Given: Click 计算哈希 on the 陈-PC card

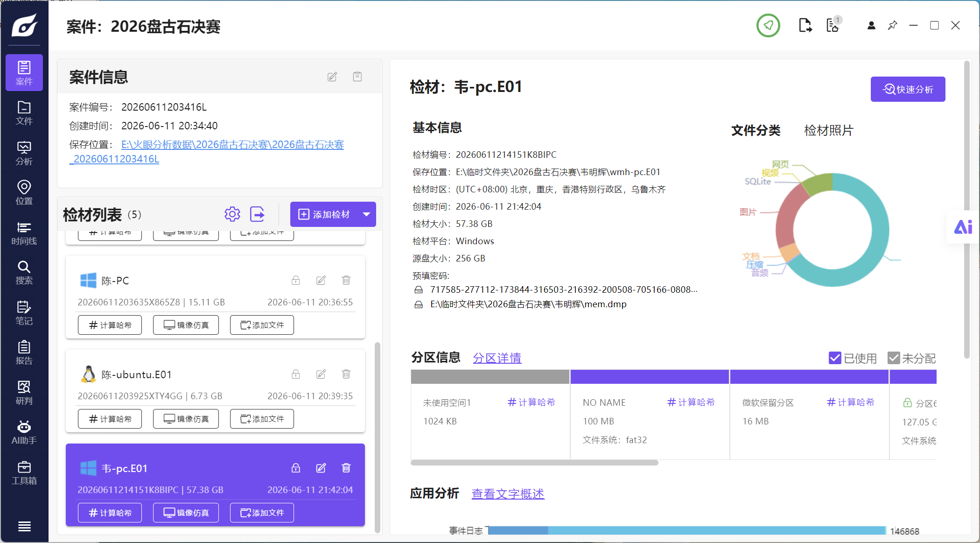Looking at the screenshot, I should pos(110,325).
